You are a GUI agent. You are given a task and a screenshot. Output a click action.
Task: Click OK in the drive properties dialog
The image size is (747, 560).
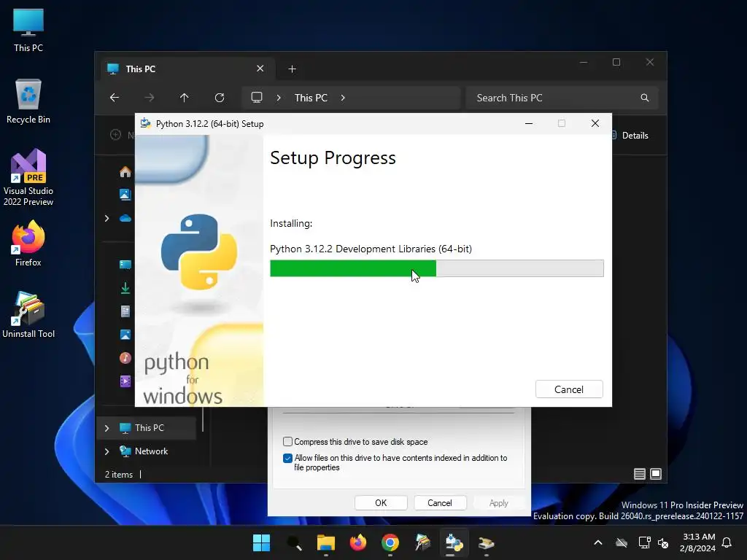point(381,503)
